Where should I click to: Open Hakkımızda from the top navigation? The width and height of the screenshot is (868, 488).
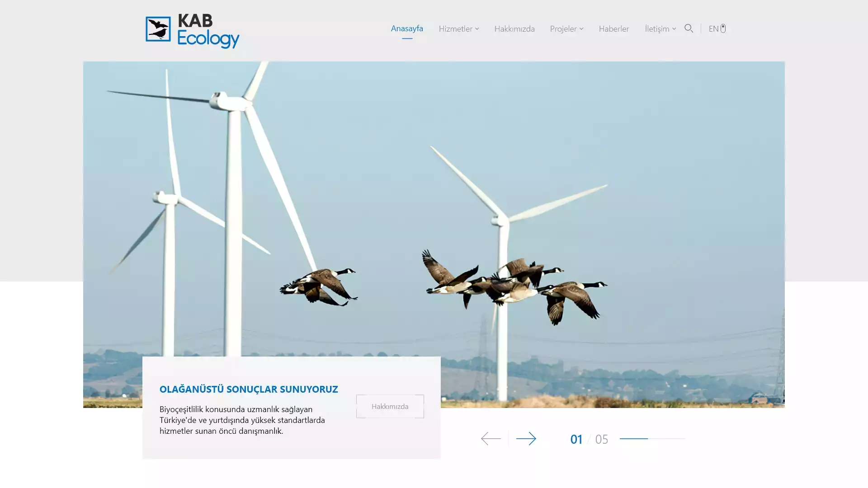tap(514, 28)
